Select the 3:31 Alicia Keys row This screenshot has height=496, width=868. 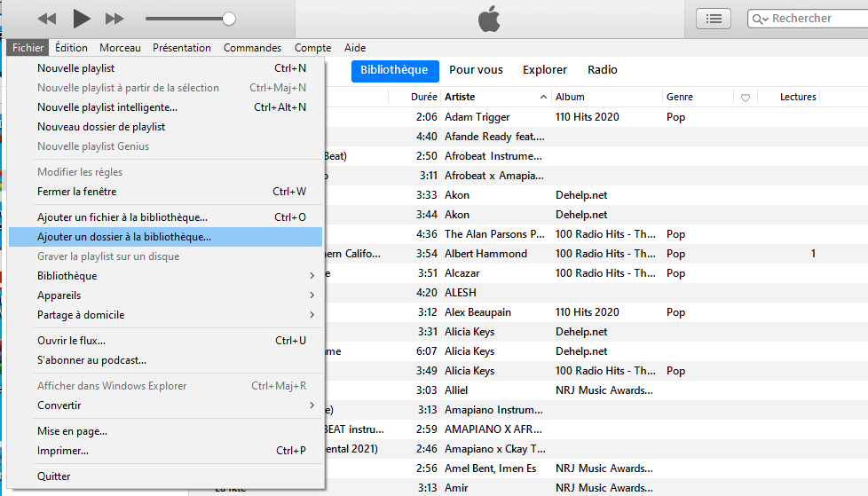tap(596, 332)
